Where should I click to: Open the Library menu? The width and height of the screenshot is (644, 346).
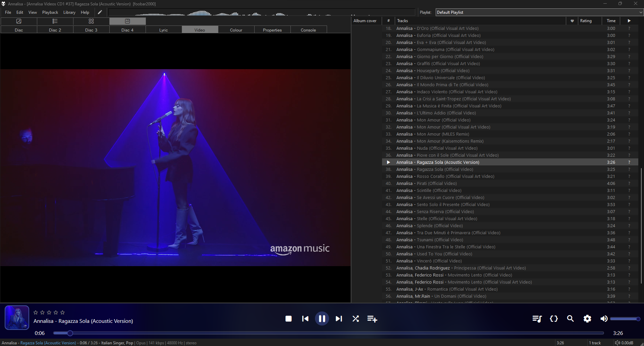(69, 12)
